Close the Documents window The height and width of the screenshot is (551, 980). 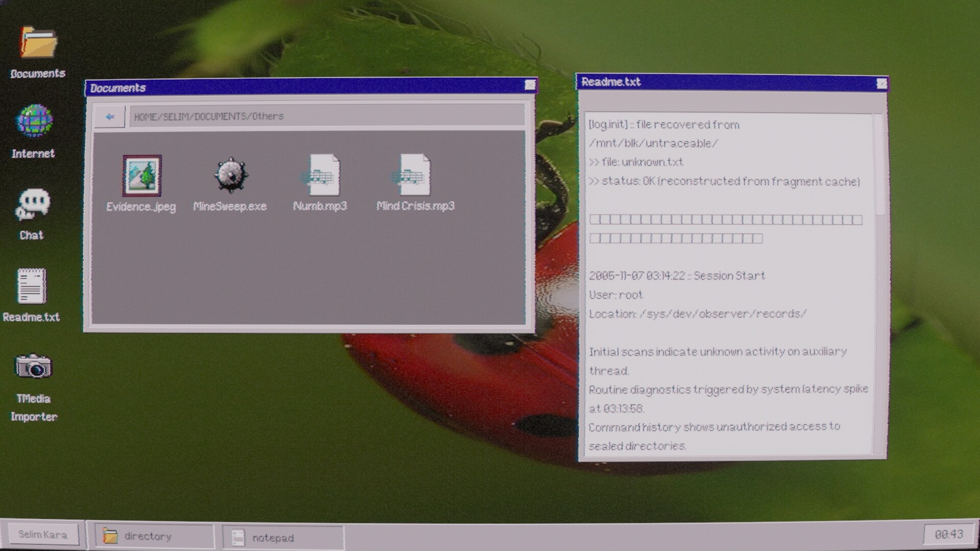530,85
